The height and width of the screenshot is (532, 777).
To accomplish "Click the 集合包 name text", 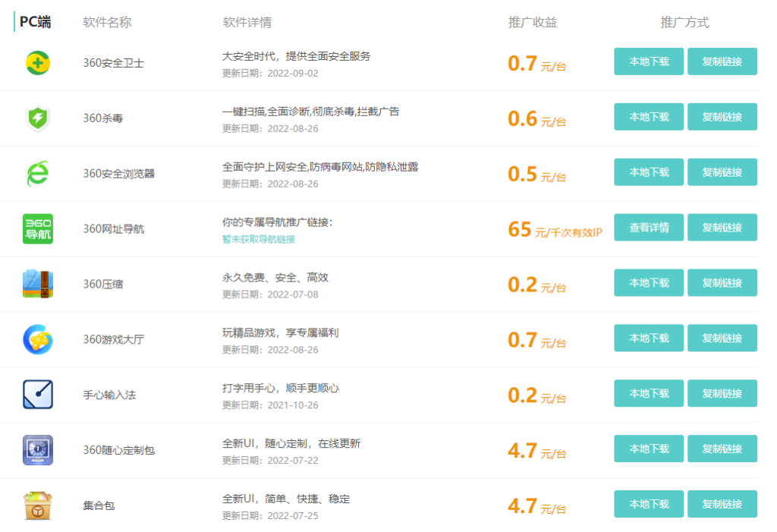I will pos(99,505).
